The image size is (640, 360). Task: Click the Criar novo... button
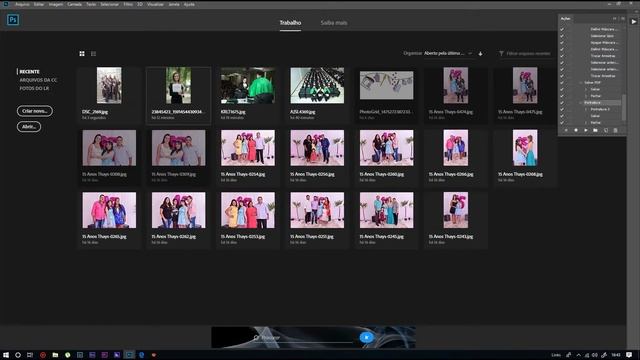click(35, 111)
